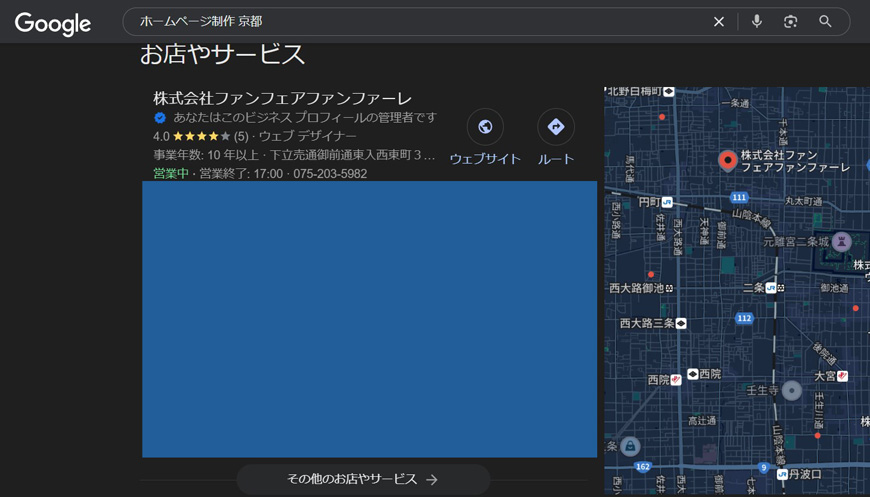Click the 御池通 street label on map
The image size is (870, 497).
click(x=834, y=288)
